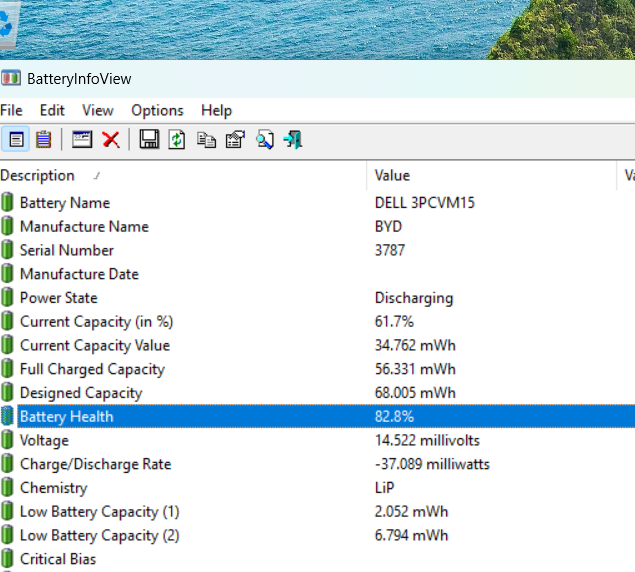Click the window-shaped toolbar icon before red X
This screenshot has width=635, height=572.
click(x=82, y=140)
